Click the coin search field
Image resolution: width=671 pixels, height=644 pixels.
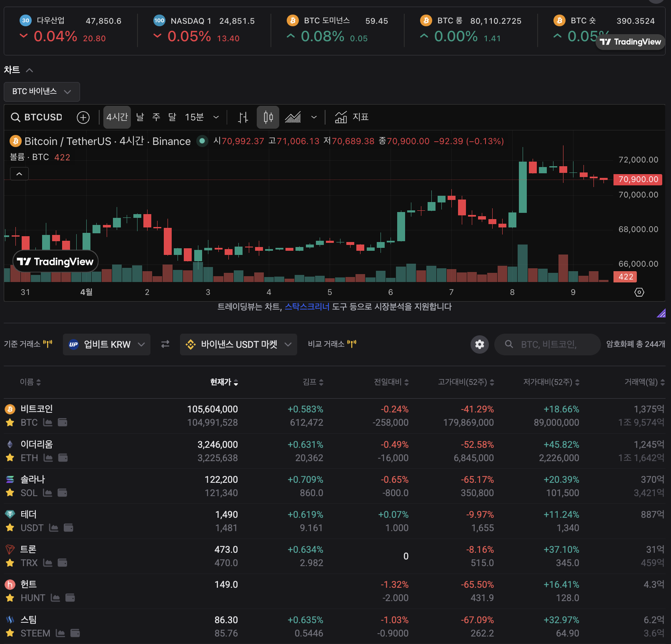point(547,344)
